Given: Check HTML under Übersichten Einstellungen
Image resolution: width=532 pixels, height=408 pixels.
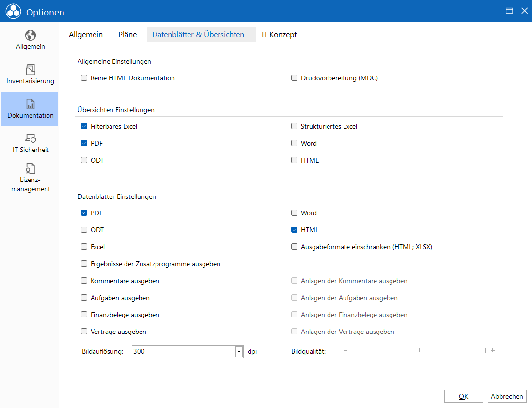Looking at the screenshot, I should [x=294, y=160].
